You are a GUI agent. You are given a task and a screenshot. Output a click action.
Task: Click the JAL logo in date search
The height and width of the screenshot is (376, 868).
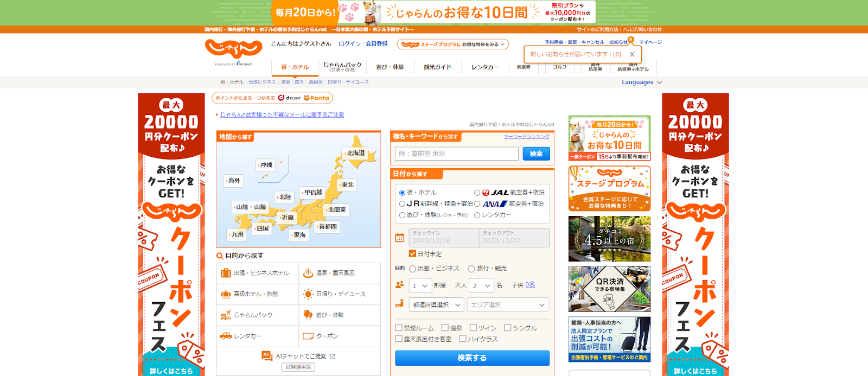click(x=495, y=193)
